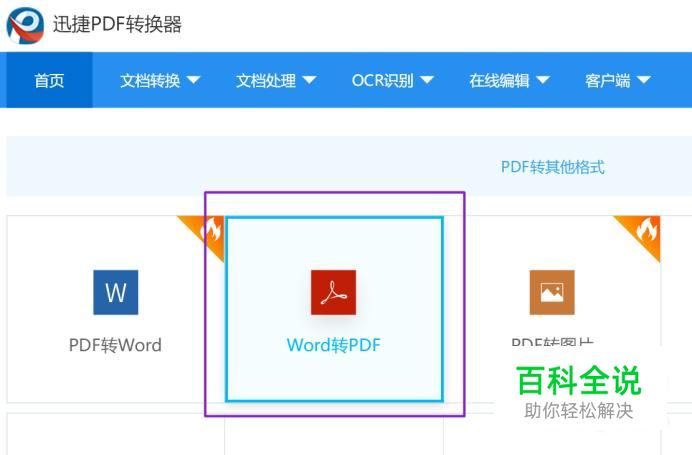The height and width of the screenshot is (455, 692).
Task: Open the 文档转换 menu
Action: 160,80
